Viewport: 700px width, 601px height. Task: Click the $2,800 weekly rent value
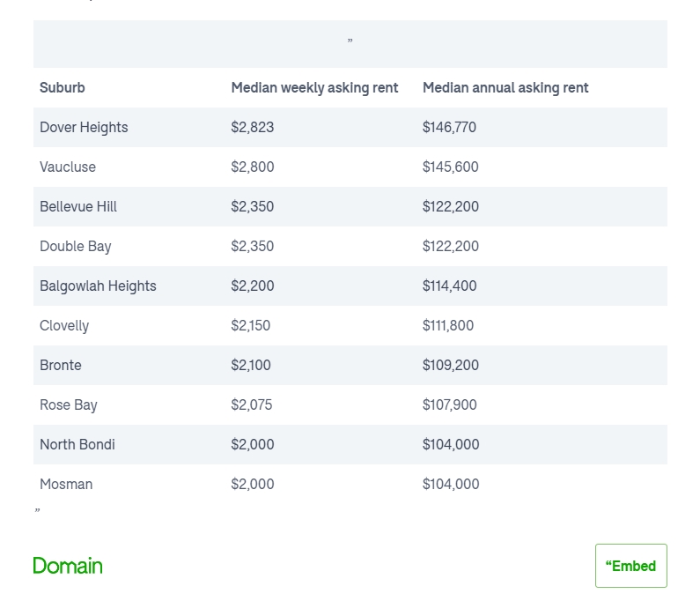pyautogui.click(x=253, y=167)
